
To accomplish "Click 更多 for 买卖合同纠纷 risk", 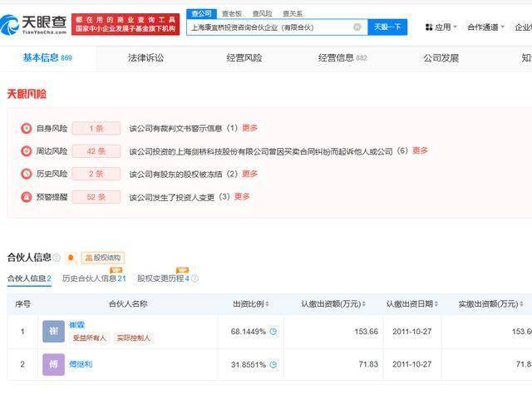I will pyautogui.click(x=420, y=150).
